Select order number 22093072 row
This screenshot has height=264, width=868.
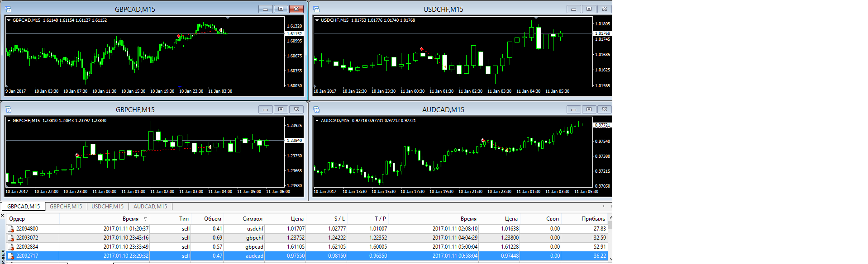(x=307, y=238)
